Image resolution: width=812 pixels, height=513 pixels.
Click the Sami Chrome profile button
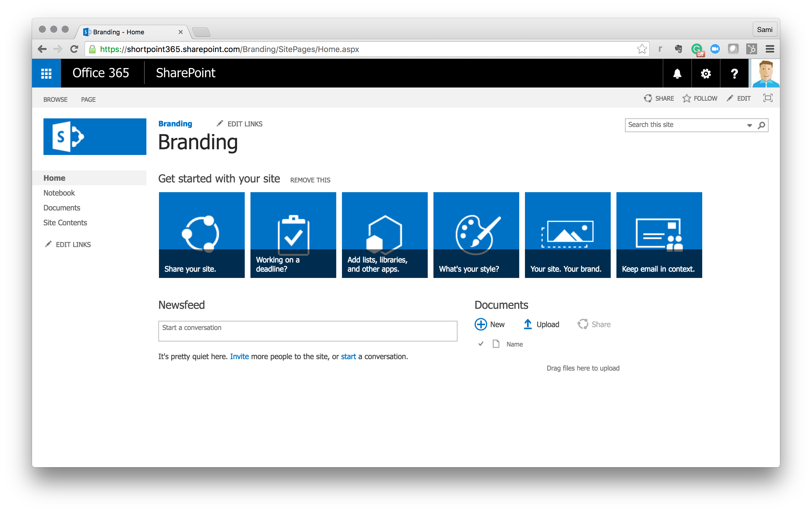(x=765, y=29)
